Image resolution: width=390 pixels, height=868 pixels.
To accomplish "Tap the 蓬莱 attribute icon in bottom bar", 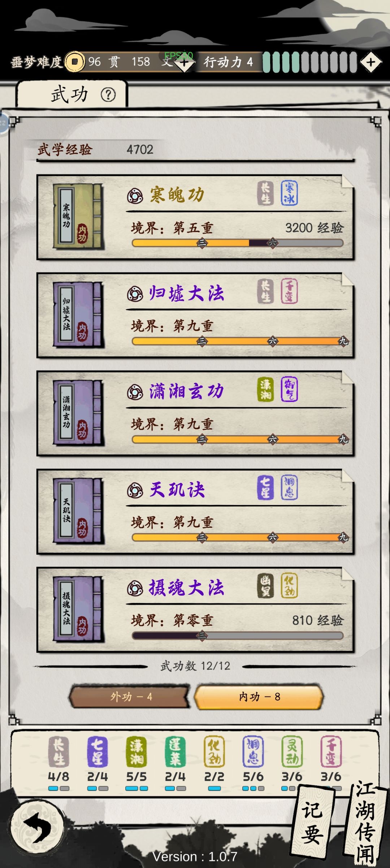I will point(175,752).
